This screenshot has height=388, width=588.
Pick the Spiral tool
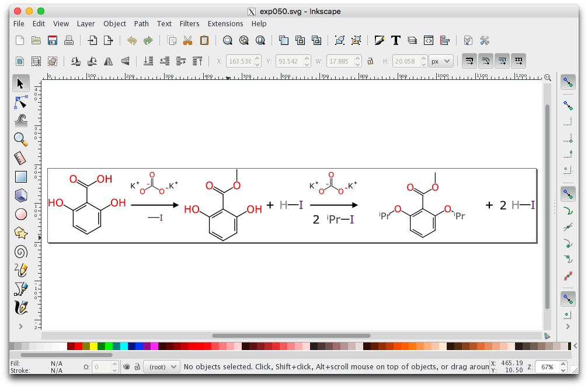click(x=20, y=251)
